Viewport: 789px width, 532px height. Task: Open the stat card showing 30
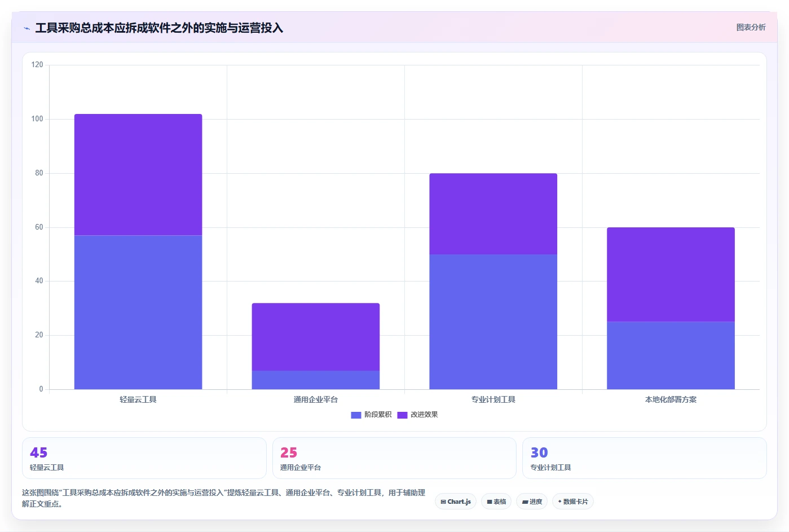tap(645, 458)
